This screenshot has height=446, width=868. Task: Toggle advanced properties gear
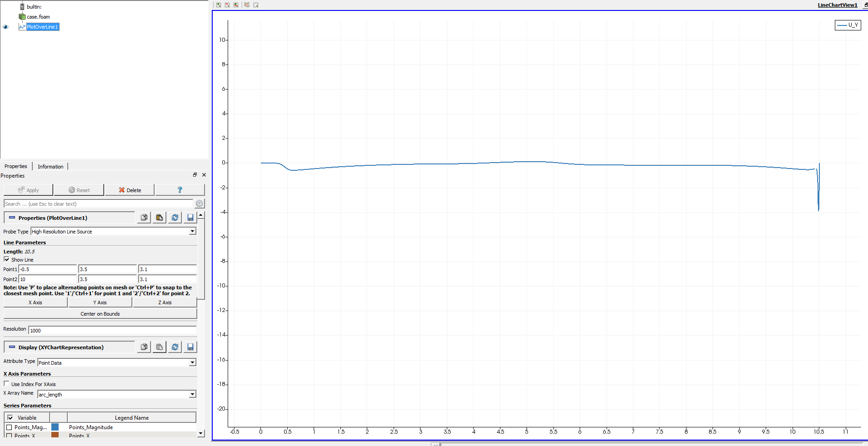(200, 203)
